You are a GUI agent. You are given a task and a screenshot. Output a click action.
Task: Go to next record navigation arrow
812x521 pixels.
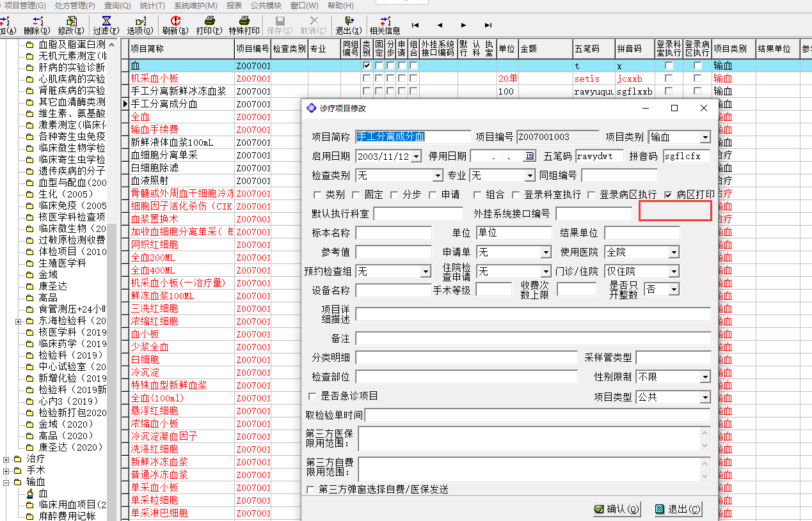[x=464, y=26]
